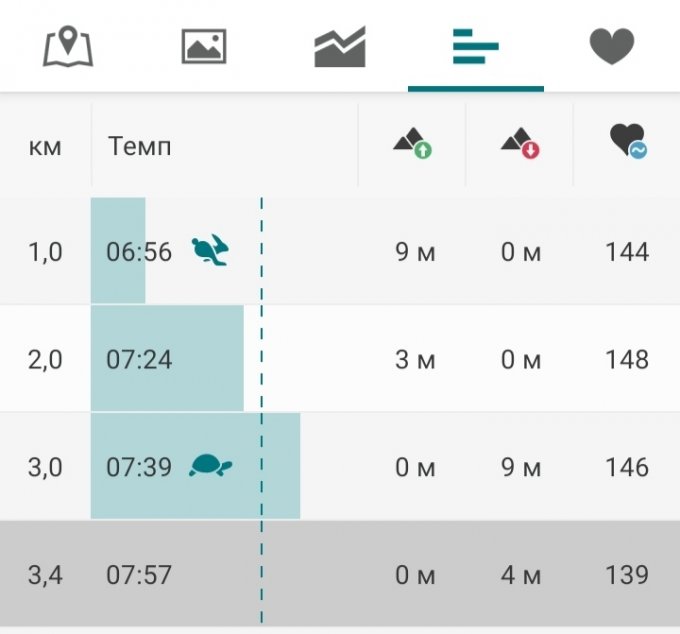680x634 pixels.
Task: Tap the fastest split rabbit icon
Action: 210,251
